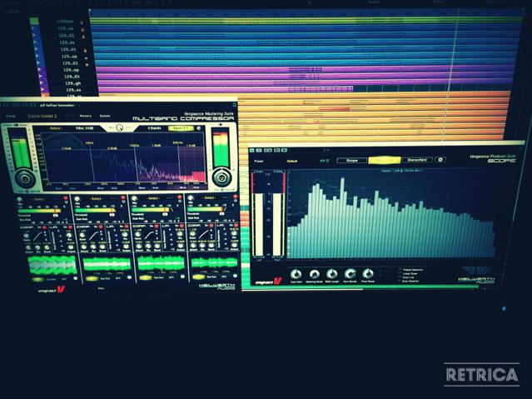Screen dimensions: 532x399
Task: Open settings icon beside yellow display button
Action: pos(199,128)
